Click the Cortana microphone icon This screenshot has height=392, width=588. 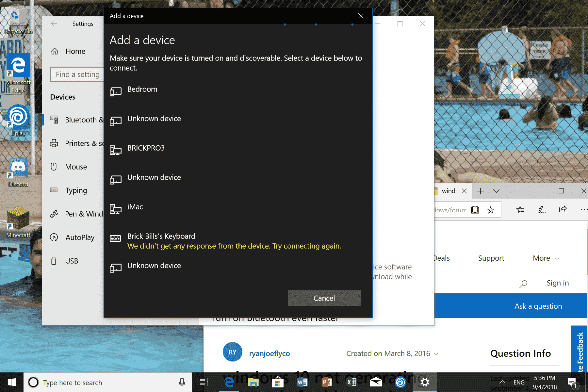[182, 382]
